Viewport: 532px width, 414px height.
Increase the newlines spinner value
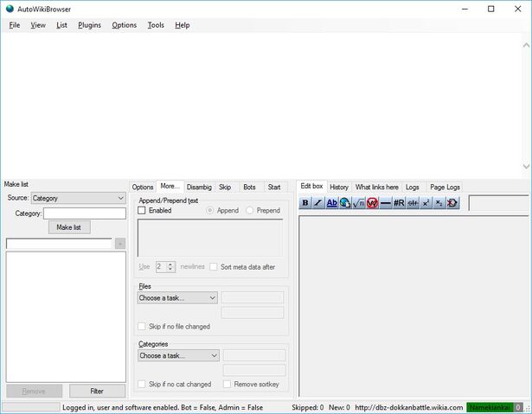click(x=170, y=264)
